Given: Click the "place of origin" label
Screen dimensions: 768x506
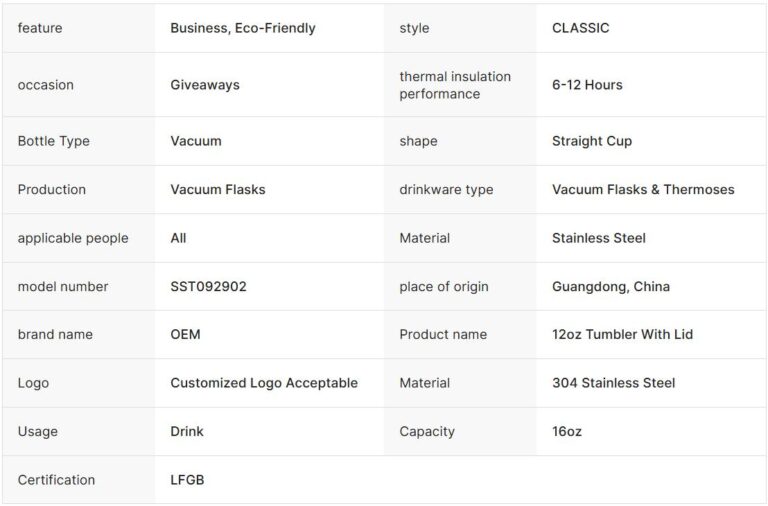Looking at the screenshot, I should [444, 286].
